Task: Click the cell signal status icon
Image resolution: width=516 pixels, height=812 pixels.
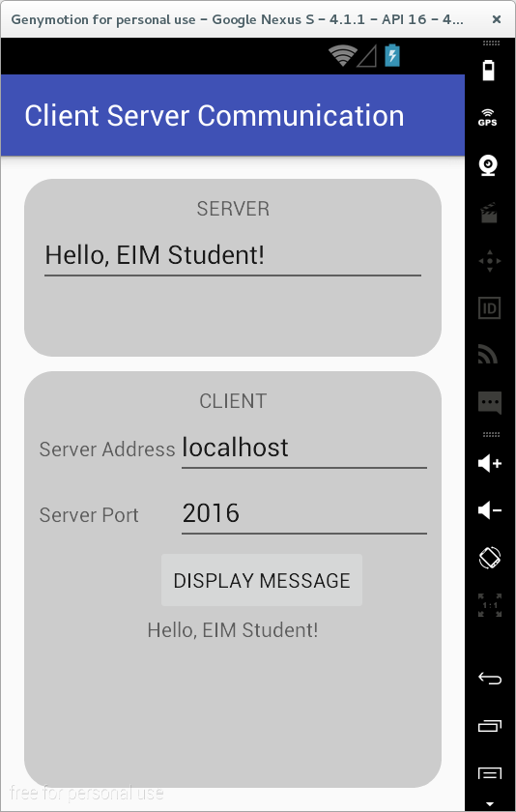Action: coord(367,57)
